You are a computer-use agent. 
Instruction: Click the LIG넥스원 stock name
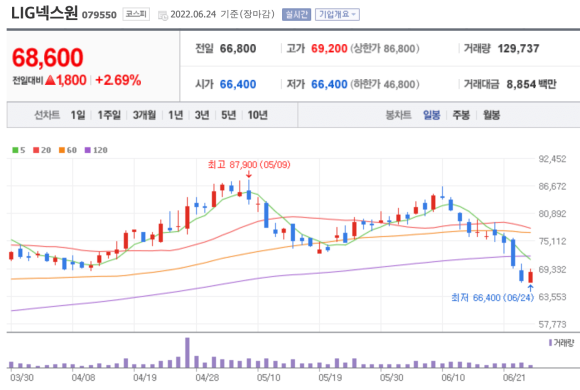(44, 13)
